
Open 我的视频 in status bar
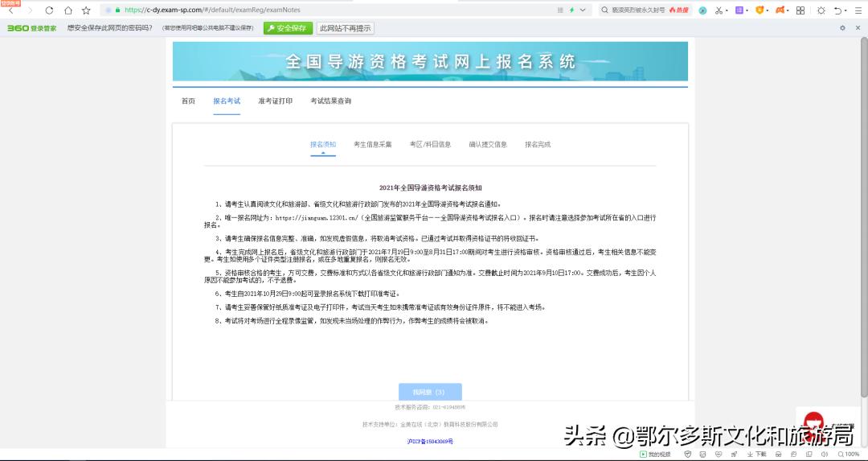(655, 455)
